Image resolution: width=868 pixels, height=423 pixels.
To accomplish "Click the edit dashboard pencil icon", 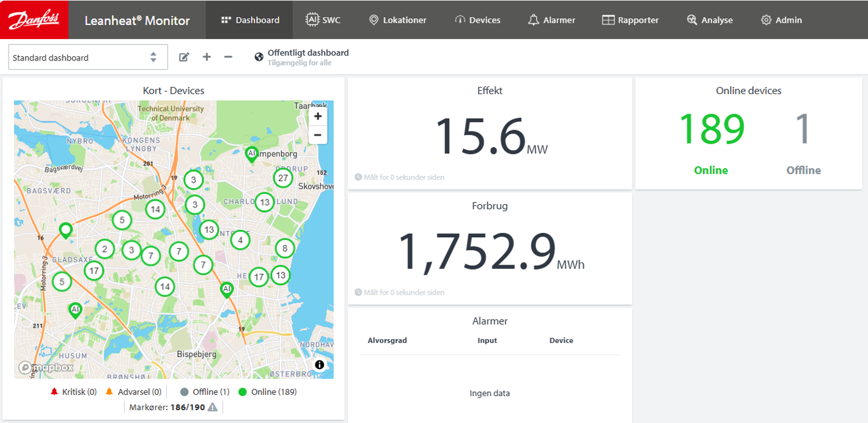I will pyautogui.click(x=184, y=57).
